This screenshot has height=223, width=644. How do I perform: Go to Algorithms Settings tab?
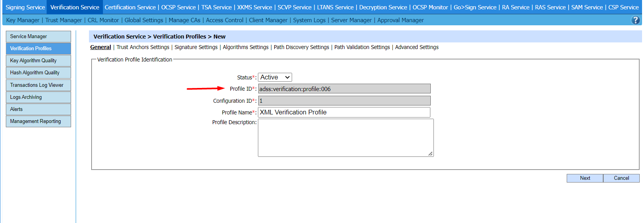(x=245, y=47)
